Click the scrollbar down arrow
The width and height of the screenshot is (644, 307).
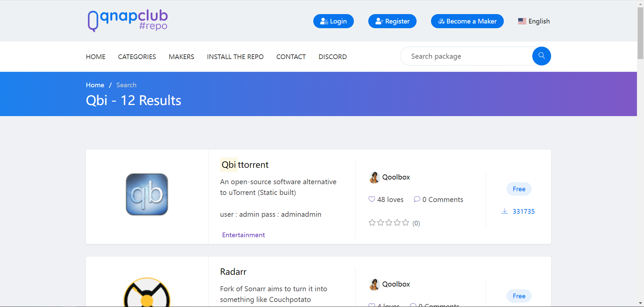pos(640,303)
